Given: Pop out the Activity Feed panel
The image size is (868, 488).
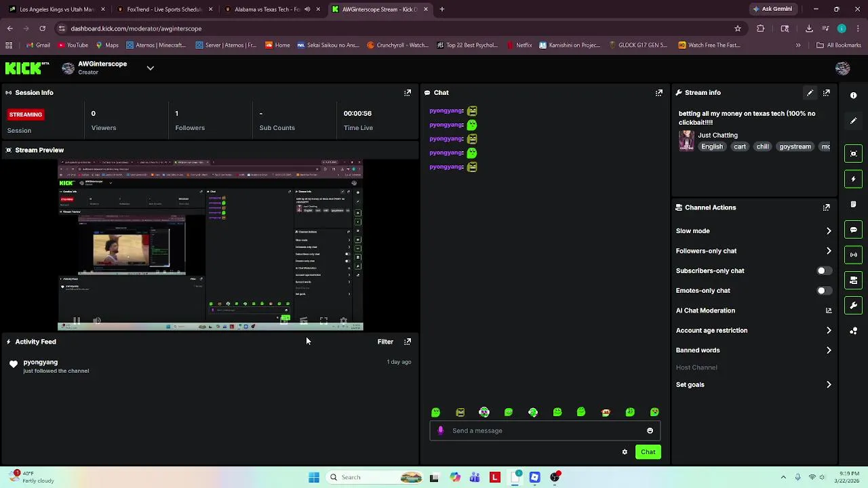Looking at the screenshot, I should click(408, 342).
